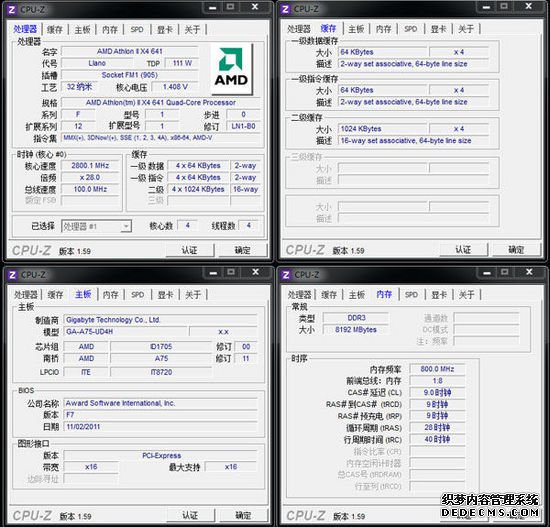Click the CPU-Z logo icon in the processor window title bar
The image size is (550, 527).
[12, 9]
